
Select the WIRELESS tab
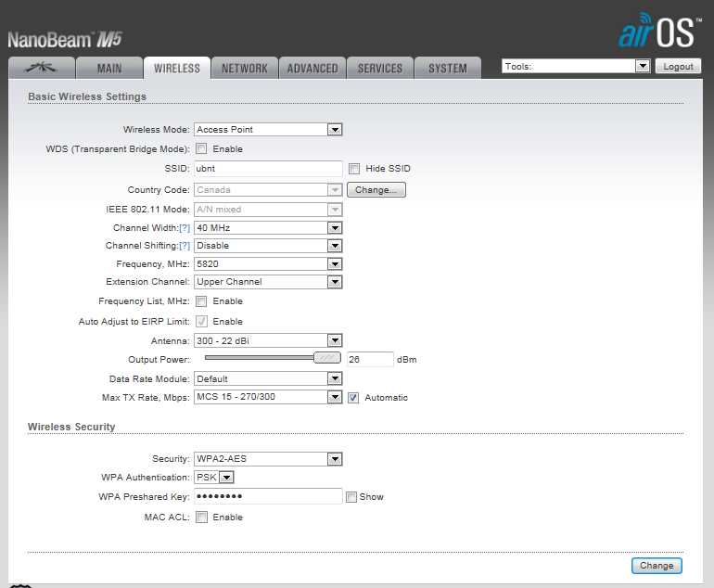pos(177,68)
